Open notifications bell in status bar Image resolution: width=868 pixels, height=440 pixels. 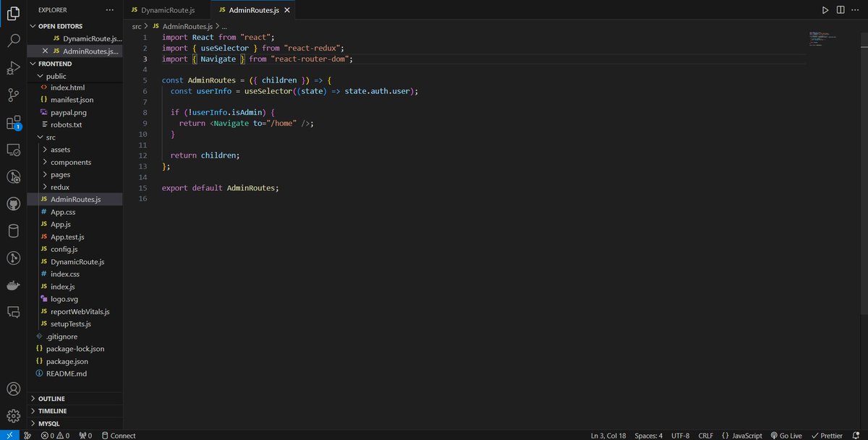[x=857, y=436]
